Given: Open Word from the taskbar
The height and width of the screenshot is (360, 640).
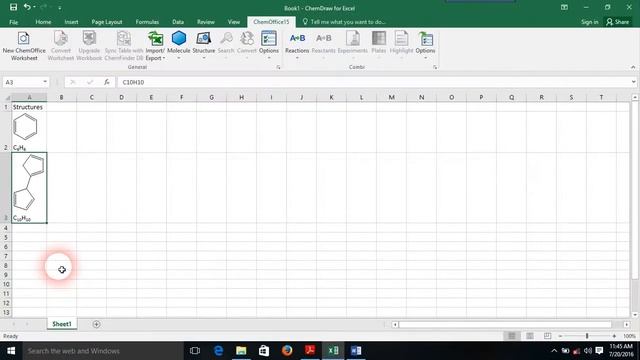Looking at the screenshot, I should 356,351.
